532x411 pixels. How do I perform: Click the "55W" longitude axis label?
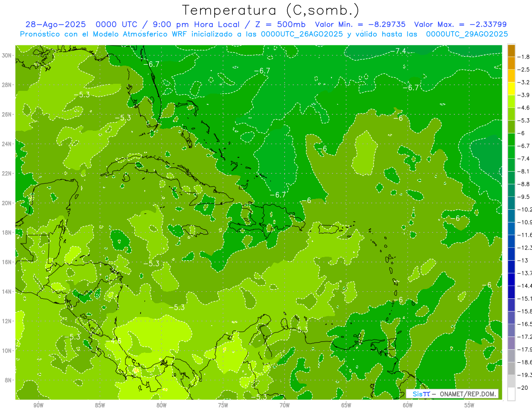pos(469,405)
